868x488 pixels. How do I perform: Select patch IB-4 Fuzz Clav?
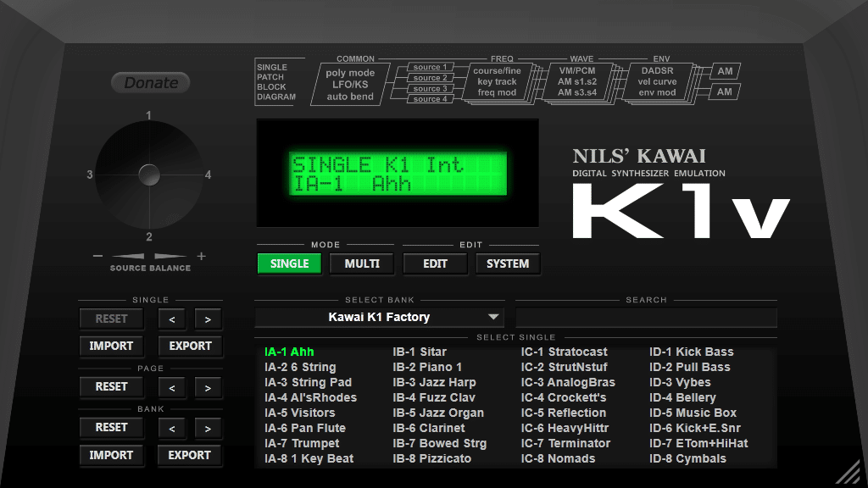[x=434, y=397]
